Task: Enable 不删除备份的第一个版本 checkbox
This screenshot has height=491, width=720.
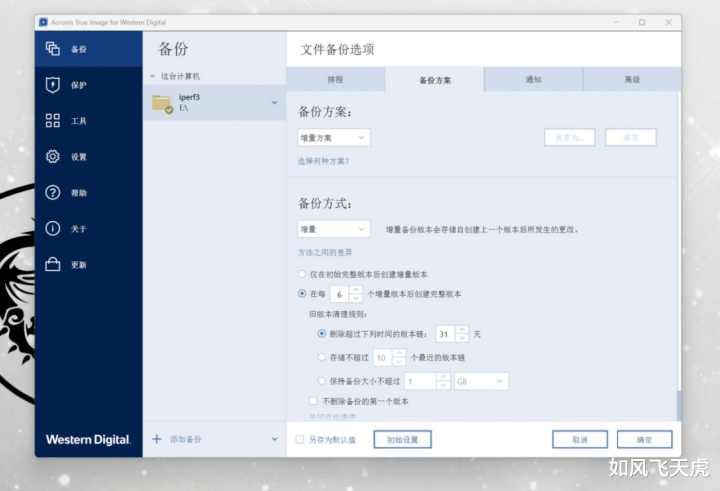Action: coord(313,401)
